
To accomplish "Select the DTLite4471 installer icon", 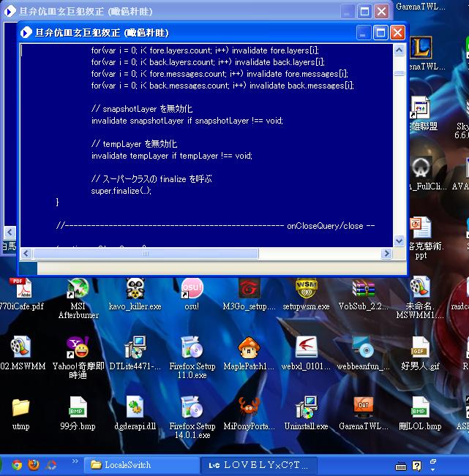I will [x=135, y=347].
